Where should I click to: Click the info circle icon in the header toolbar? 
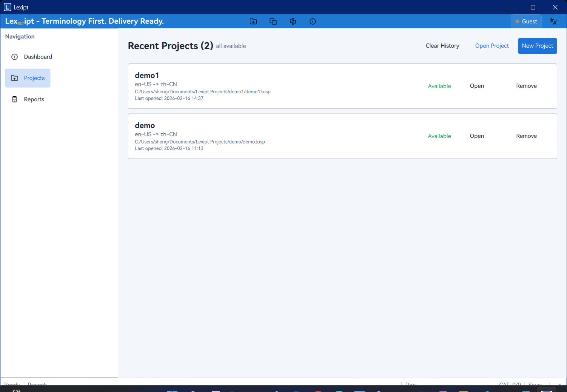[313, 22]
